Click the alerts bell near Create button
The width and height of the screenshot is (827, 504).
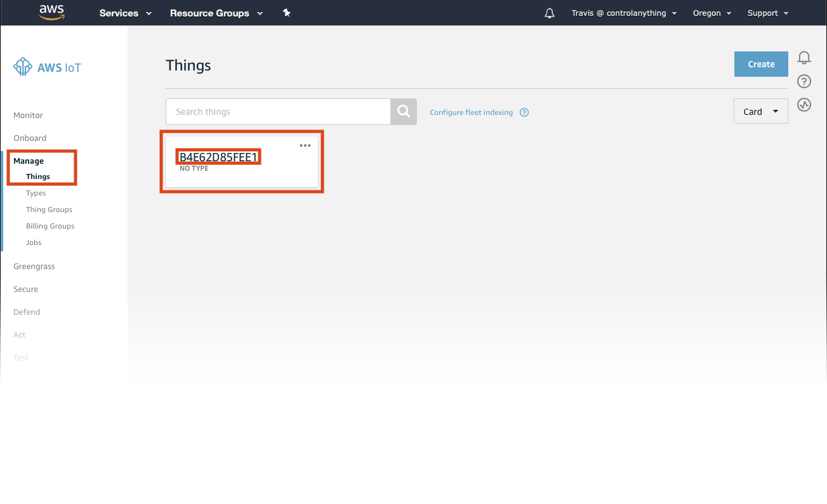tap(804, 58)
